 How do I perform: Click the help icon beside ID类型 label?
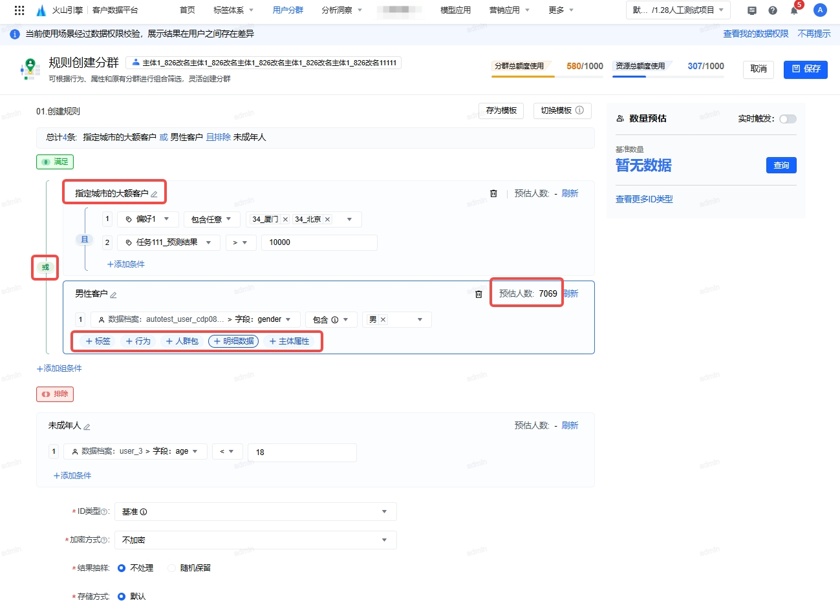[x=104, y=512]
